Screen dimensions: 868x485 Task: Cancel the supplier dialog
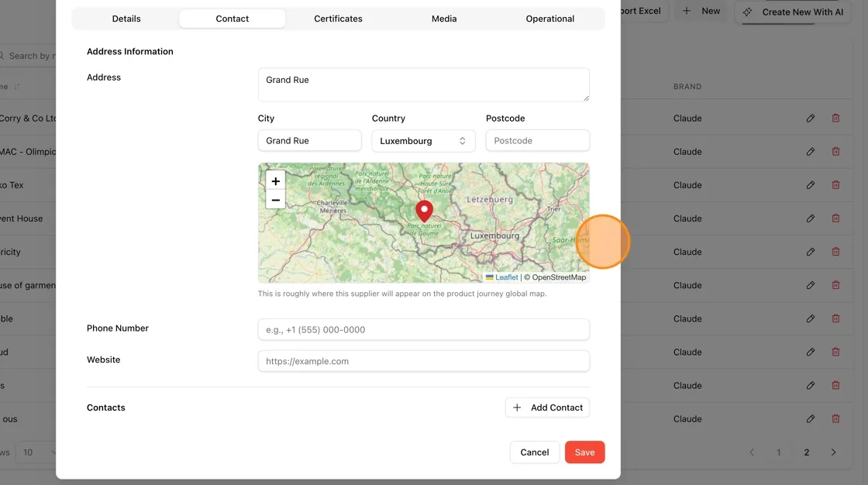point(534,452)
